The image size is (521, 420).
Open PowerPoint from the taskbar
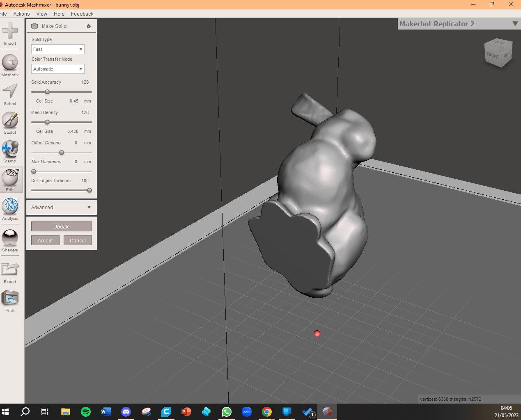(186, 412)
